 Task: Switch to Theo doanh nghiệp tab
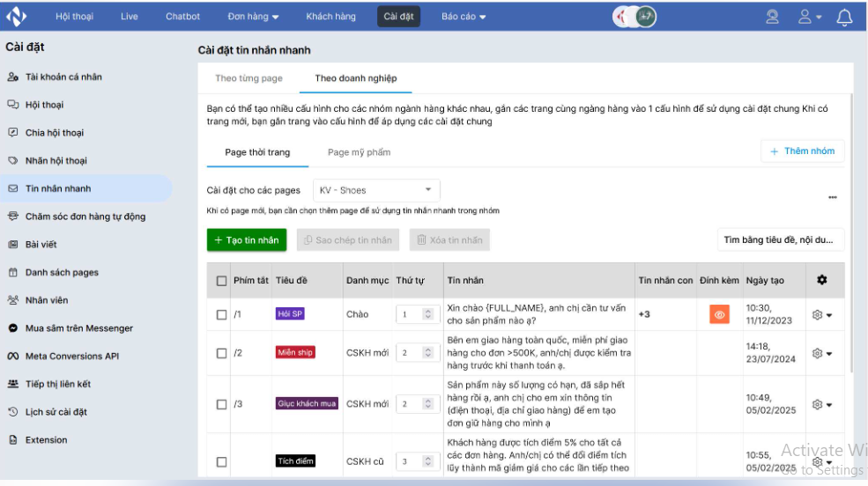[x=355, y=78]
